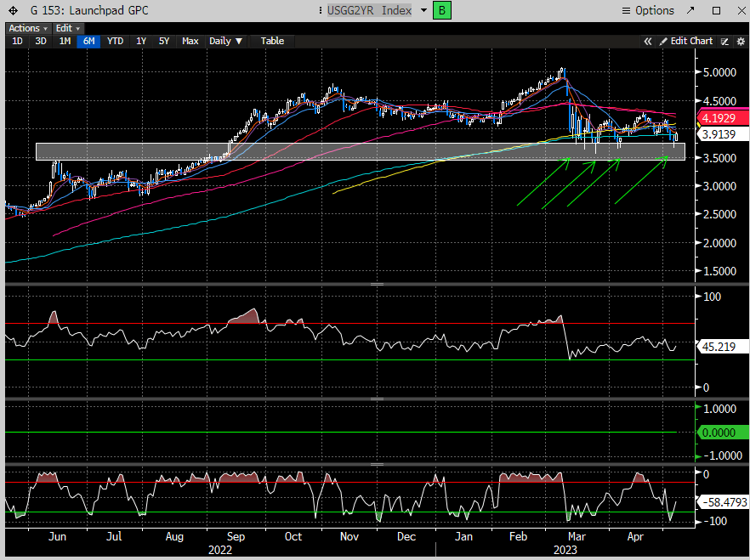The width and height of the screenshot is (750, 560).
Task: Open the Actions dropdown menu
Action: pos(28,28)
